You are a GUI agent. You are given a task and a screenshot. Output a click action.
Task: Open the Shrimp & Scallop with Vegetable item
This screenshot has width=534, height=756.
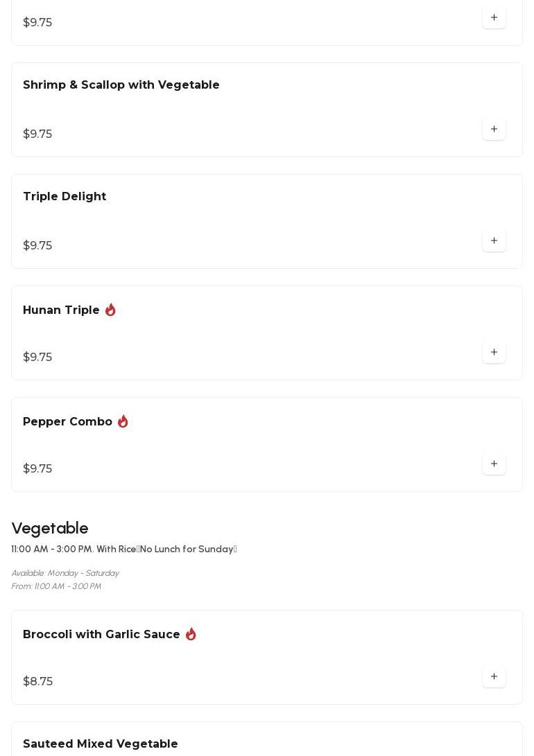[121, 85]
